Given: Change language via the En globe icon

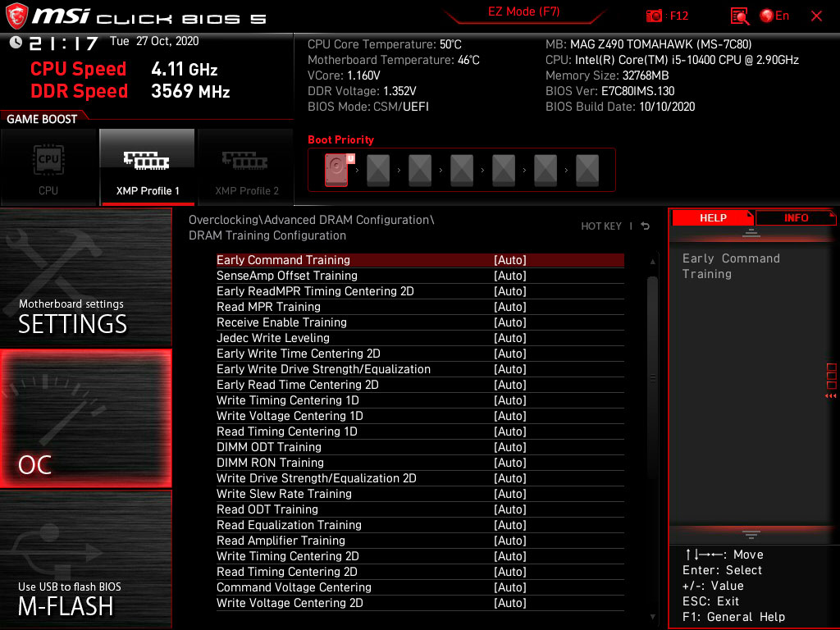Looking at the screenshot, I should point(774,16).
